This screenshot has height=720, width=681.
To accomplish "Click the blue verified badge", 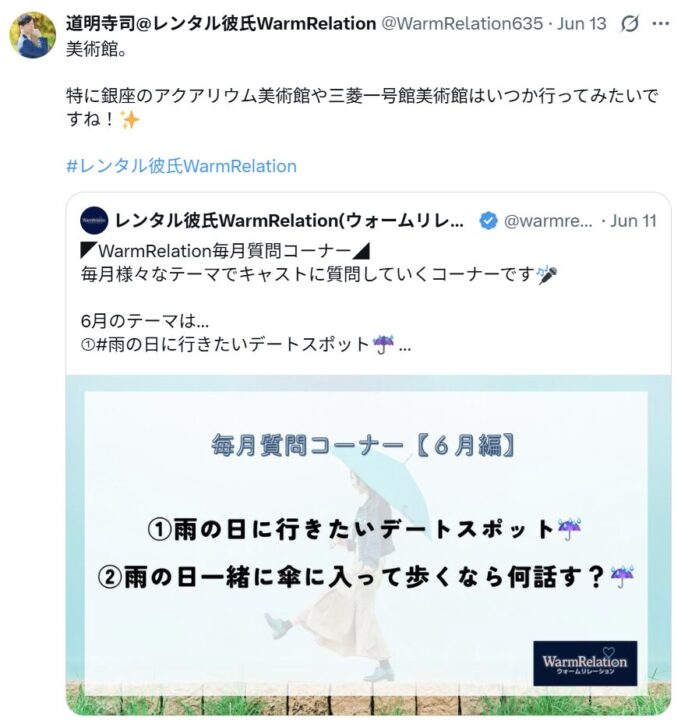I will coord(488,221).
